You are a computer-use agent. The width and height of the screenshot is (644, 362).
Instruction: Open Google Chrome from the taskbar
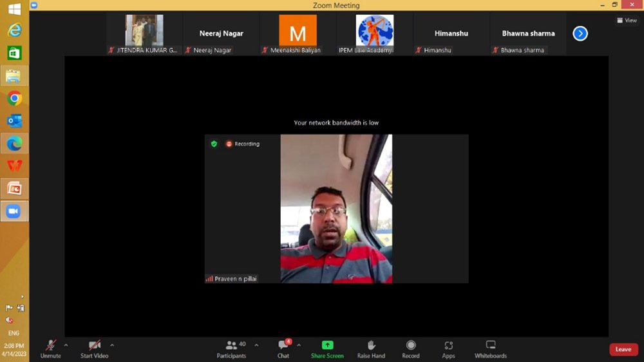[14, 99]
